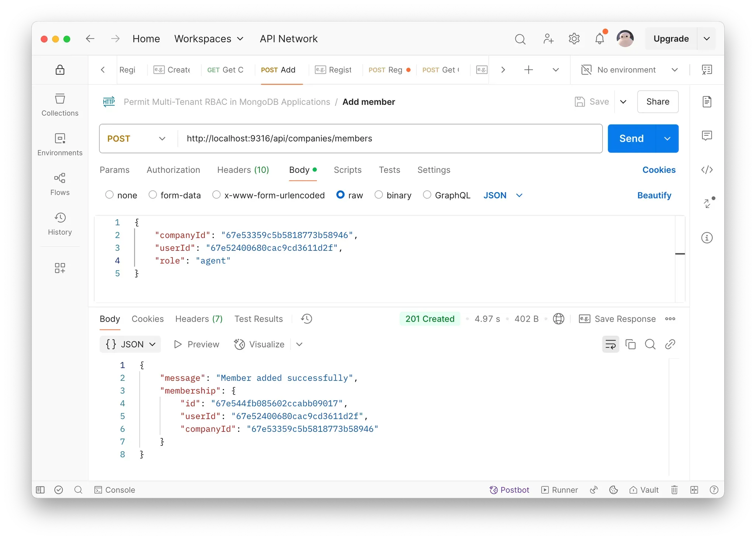Open the response Headers (7) tab
The image size is (756, 540).
pos(199,319)
